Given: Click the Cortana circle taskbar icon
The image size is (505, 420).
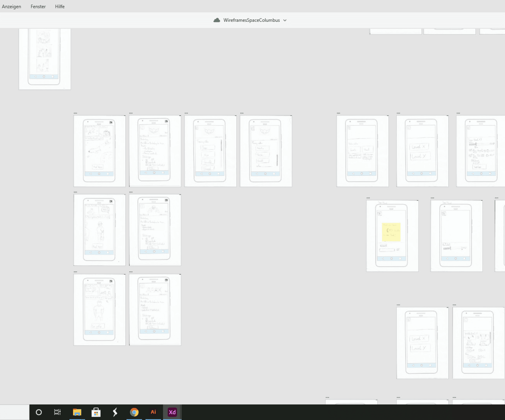Looking at the screenshot, I should [39, 412].
